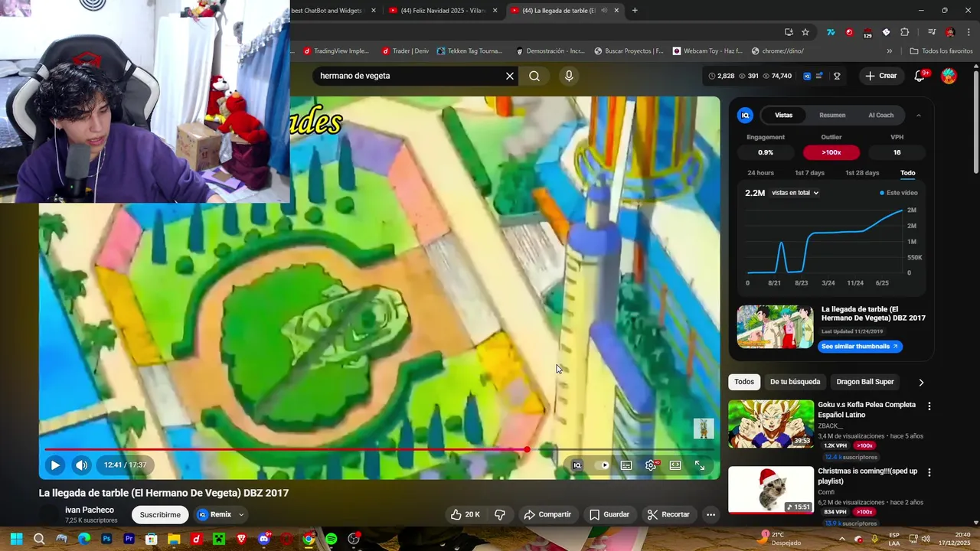Open a new browser tab with plus

pos(635,10)
